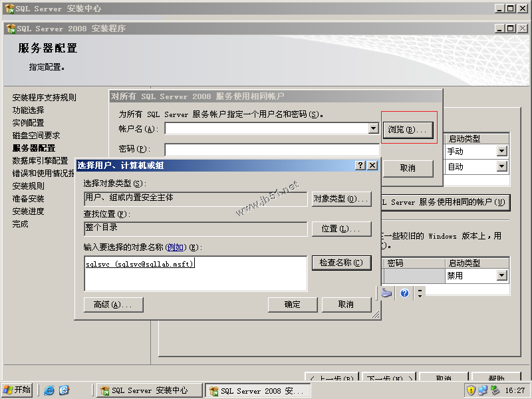
Task: Select the 安装进度 step in the sidebar
Action: (x=28, y=211)
